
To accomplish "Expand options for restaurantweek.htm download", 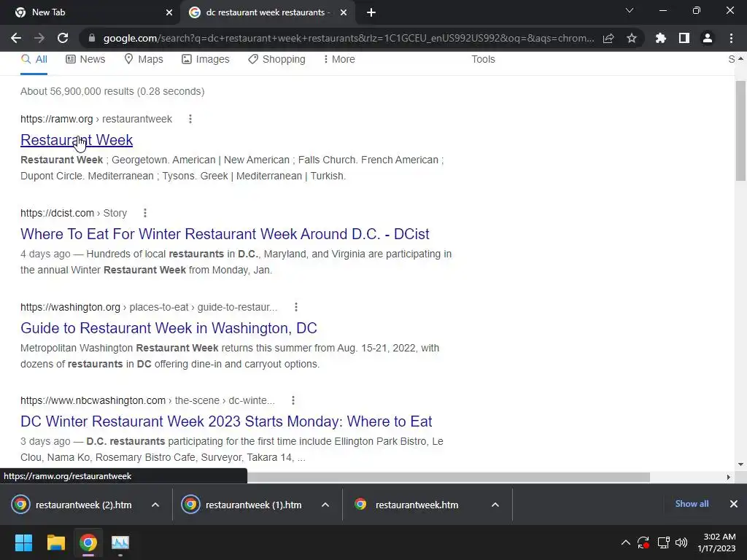I will pyautogui.click(x=495, y=505).
